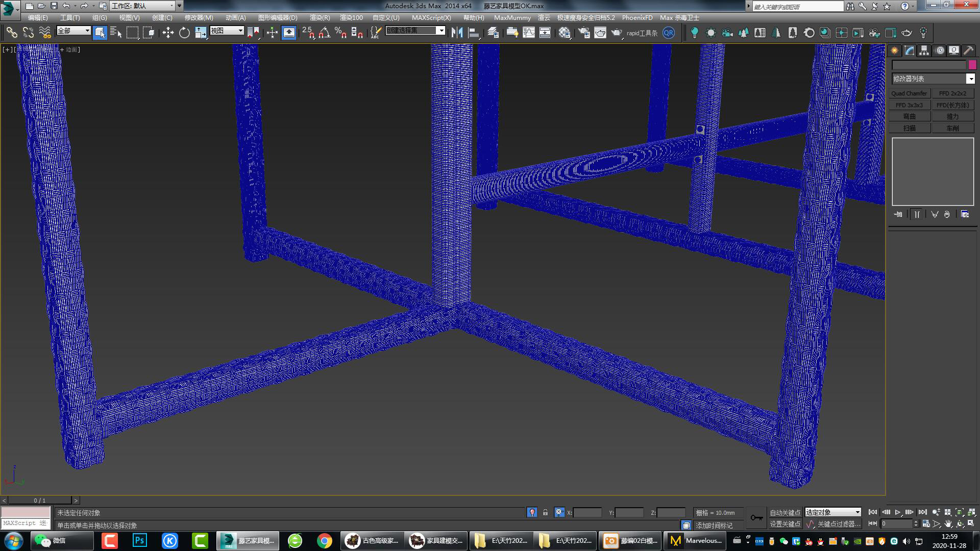This screenshot has width=980, height=551.
Task: Open the 修改器(M) menu
Action: coord(199,17)
